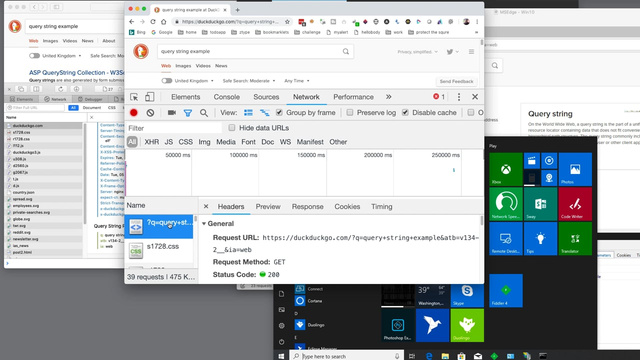This screenshot has width=640, height=360.
Task: Select the inspect element picker icon
Action: tap(134, 97)
